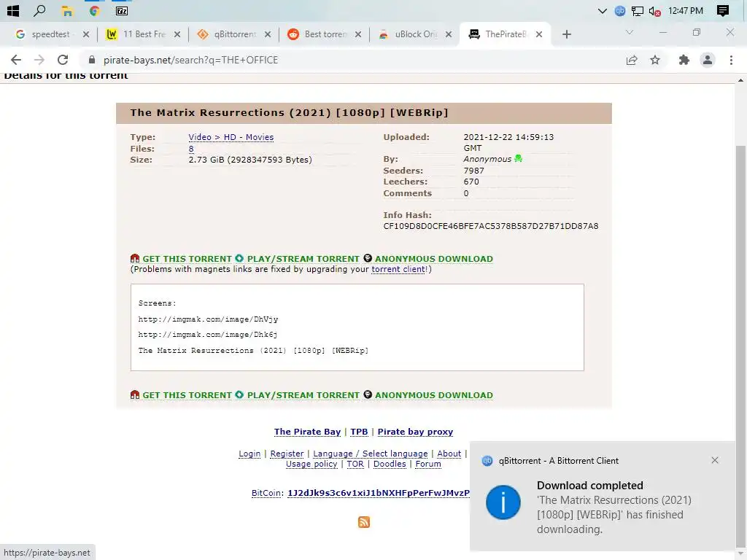Click the Anonymous uploader name

click(x=487, y=159)
